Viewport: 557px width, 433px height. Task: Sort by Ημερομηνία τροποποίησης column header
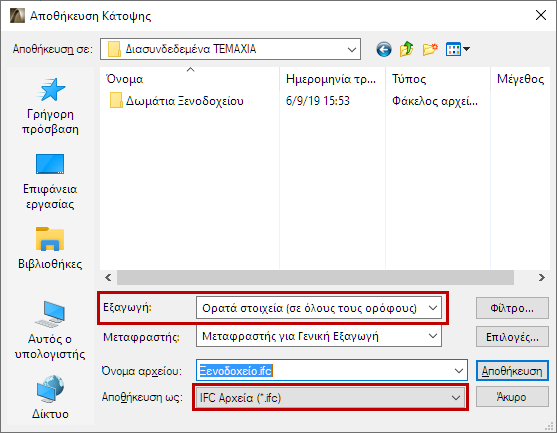332,79
